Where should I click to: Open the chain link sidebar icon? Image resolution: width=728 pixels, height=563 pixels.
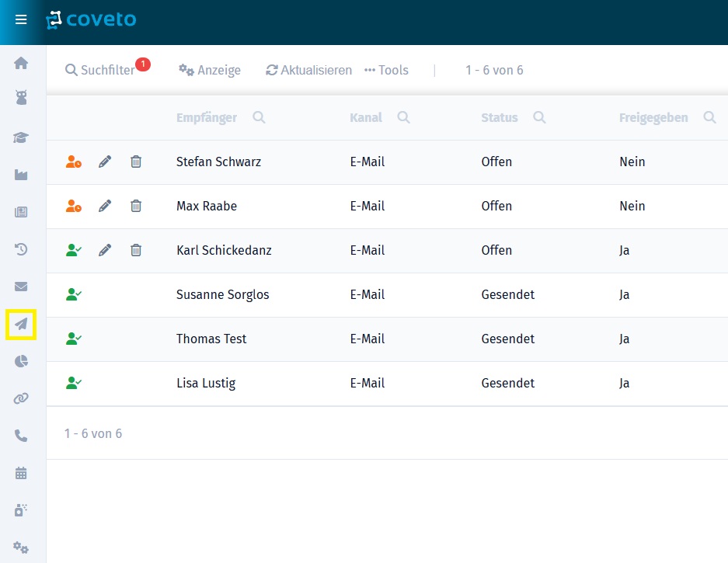click(21, 398)
